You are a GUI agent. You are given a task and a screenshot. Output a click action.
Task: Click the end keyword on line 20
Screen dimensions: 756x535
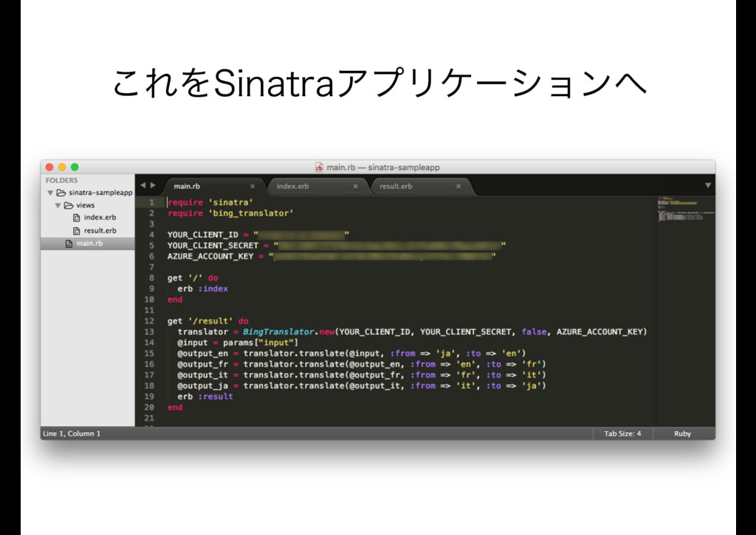tap(175, 408)
